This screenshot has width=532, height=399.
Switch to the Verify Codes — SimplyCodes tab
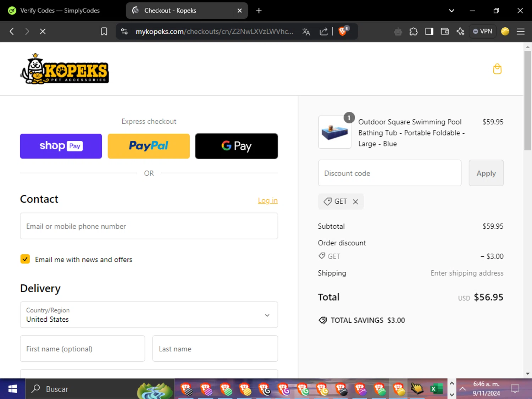tap(60, 11)
